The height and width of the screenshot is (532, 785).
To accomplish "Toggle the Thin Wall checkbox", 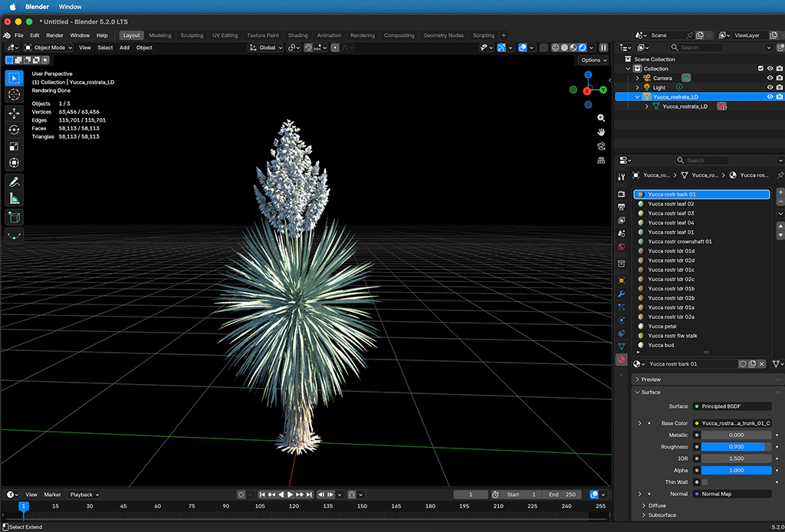I will tap(705, 482).
